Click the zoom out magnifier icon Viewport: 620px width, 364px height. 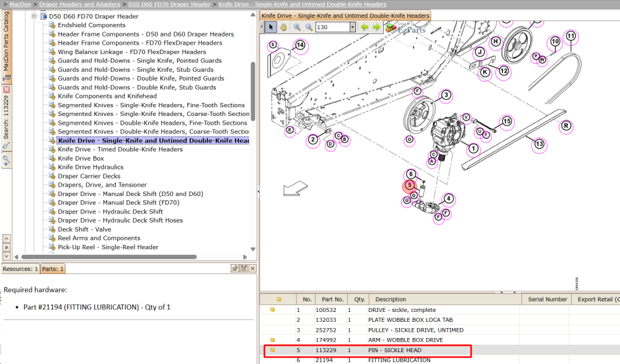point(309,27)
